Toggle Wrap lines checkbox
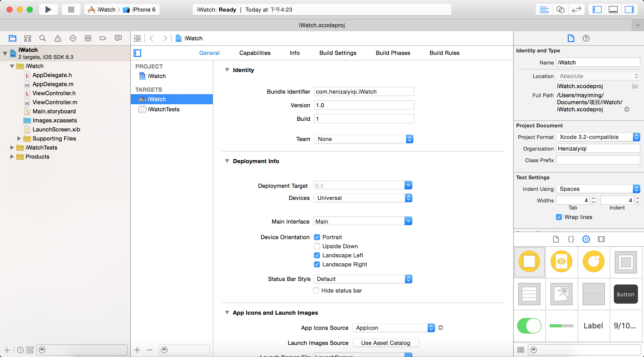This screenshot has width=644, height=357. (559, 217)
